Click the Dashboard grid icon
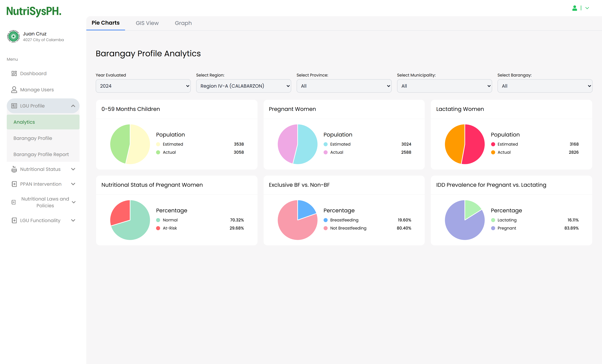602x364 pixels. (14, 73)
